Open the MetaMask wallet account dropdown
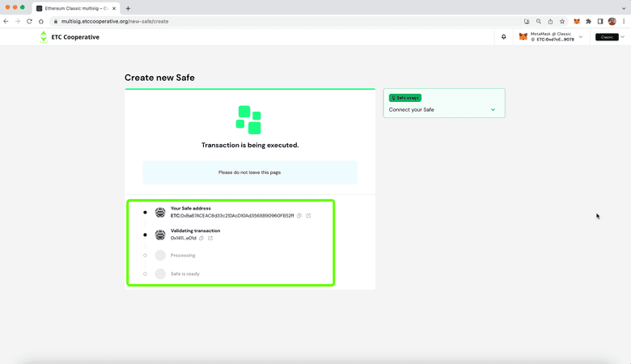This screenshot has width=631, height=364. point(580,36)
